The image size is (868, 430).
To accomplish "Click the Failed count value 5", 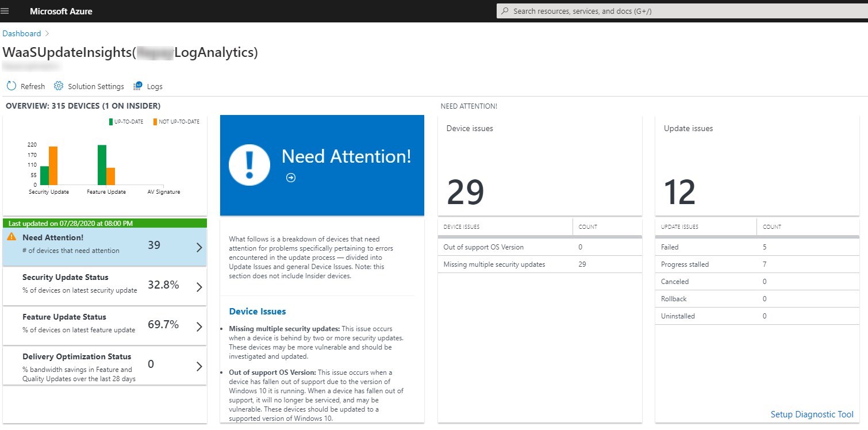I will pyautogui.click(x=765, y=247).
